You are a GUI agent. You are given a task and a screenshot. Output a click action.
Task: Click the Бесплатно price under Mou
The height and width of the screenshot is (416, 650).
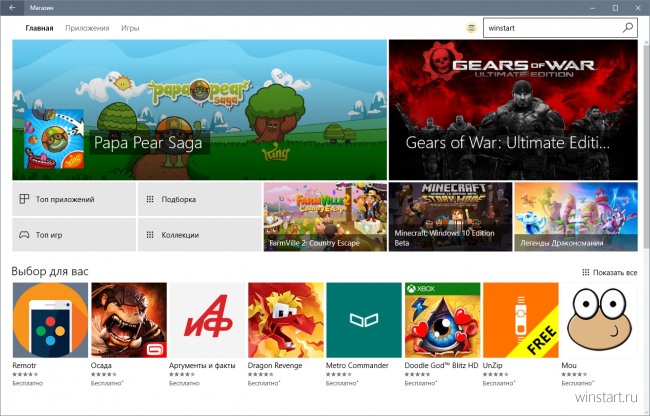[577, 383]
